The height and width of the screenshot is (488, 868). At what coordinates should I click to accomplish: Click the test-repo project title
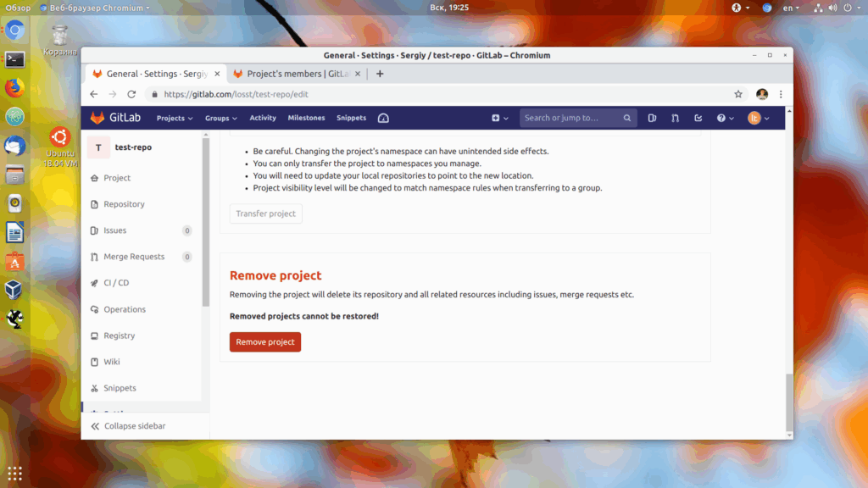click(x=133, y=147)
